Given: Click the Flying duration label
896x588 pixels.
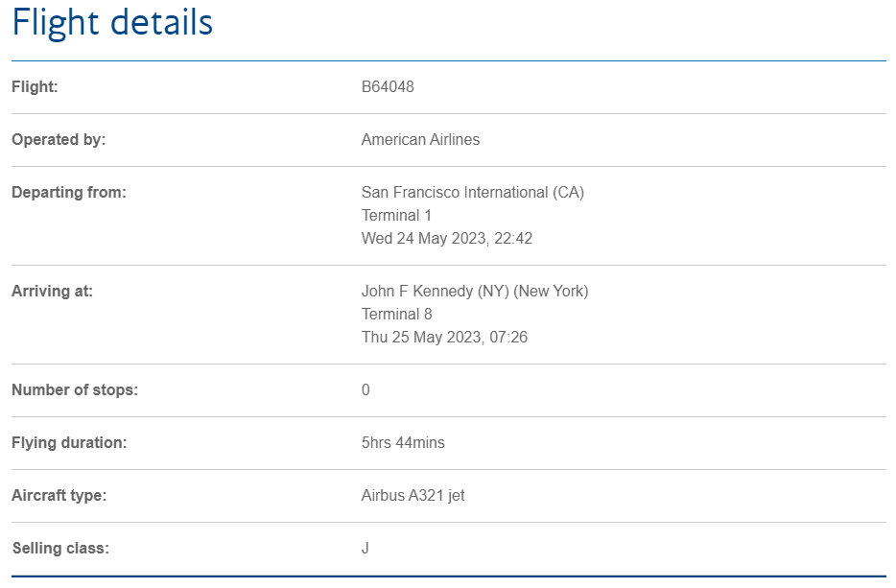Looking at the screenshot, I should pyautogui.click(x=69, y=443).
